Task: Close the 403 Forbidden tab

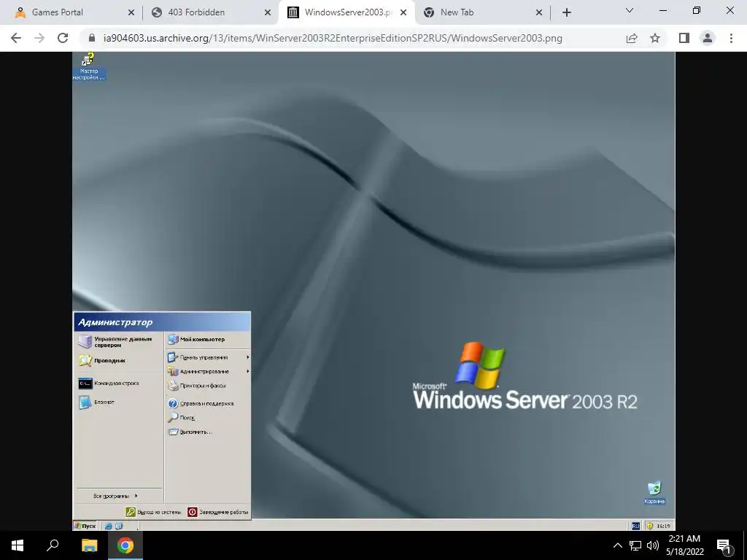Action: [268, 12]
